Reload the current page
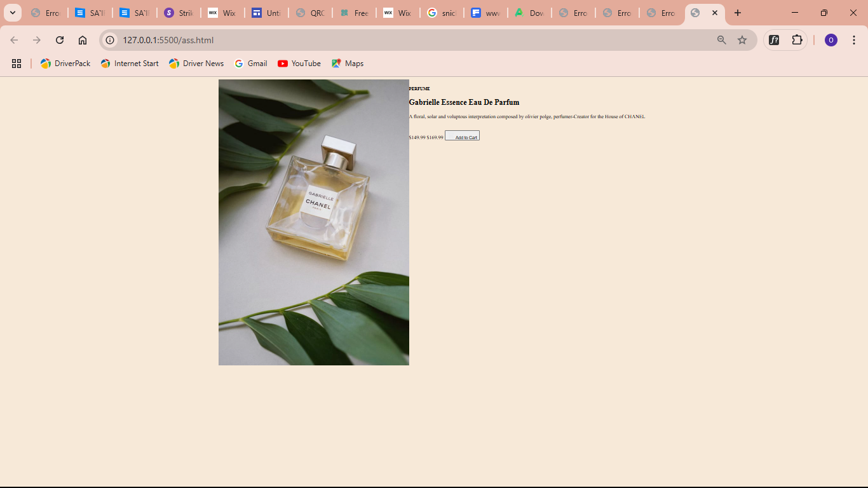 click(60, 40)
